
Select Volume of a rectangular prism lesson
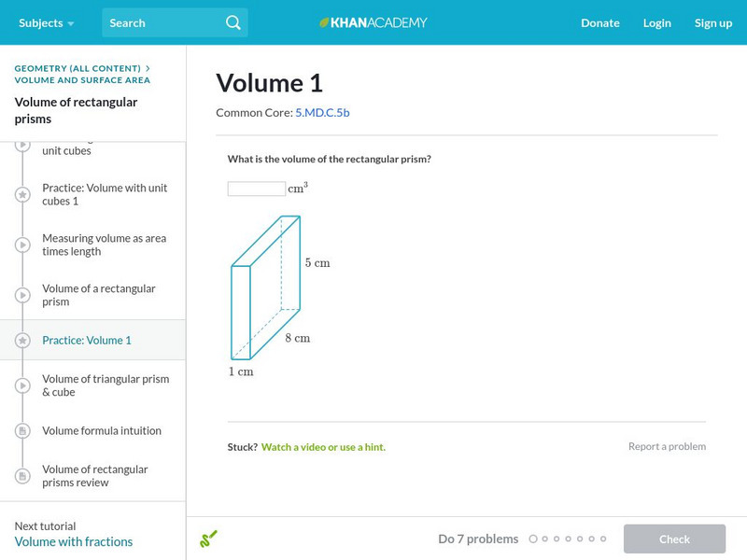(99, 295)
